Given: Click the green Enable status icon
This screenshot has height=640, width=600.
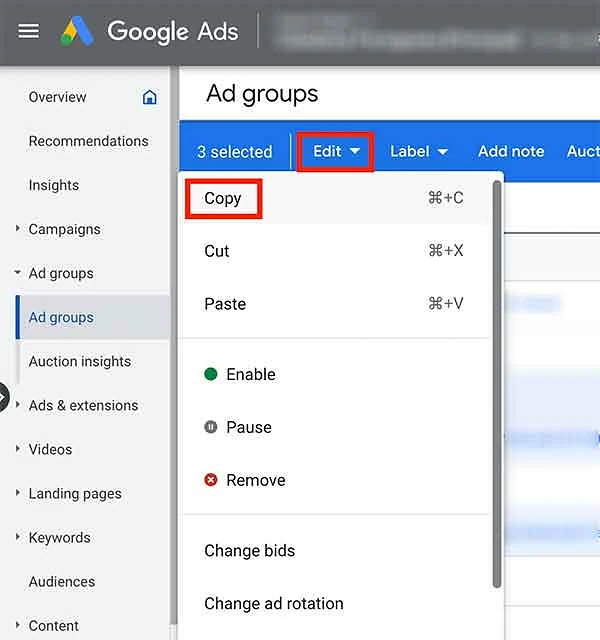Looking at the screenshot, I should point(211,374).
